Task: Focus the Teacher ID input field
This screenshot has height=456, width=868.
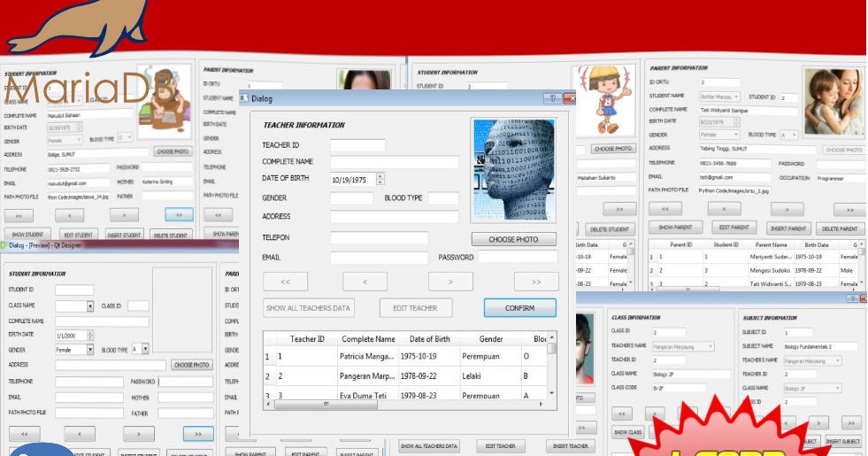Action: tap(357, 145)
